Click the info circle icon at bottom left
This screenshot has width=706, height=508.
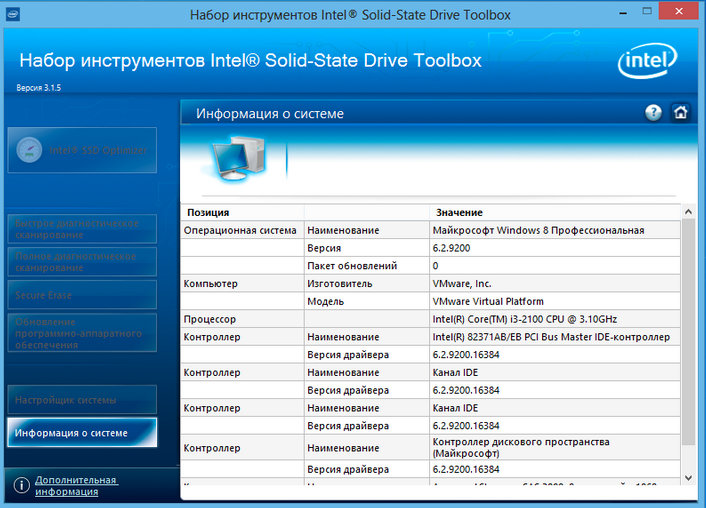tap(22, 485)
